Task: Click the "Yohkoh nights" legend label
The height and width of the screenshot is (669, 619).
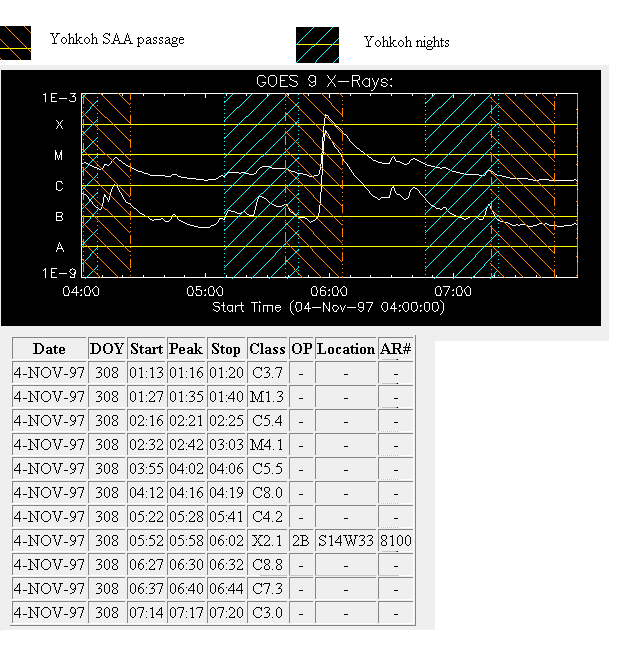Action: coord(406,42)
